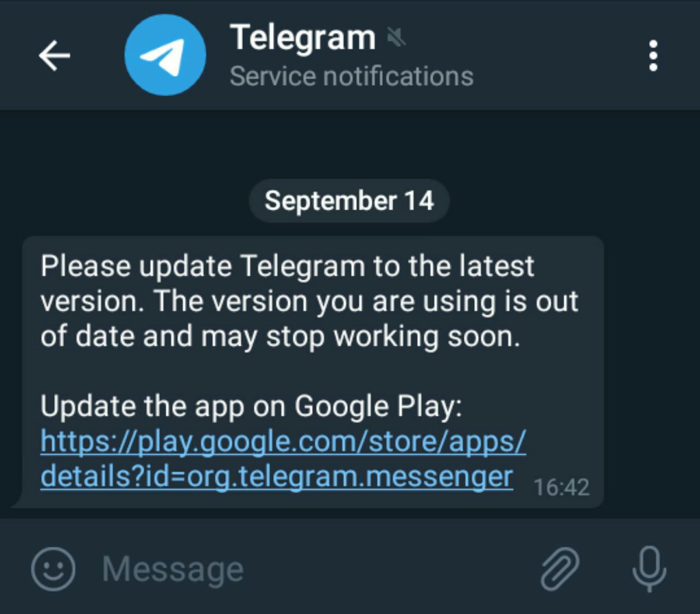The height and width of the screenshot is (614, 700).
Task: Open the Telegram paper-plane avatar
Action: [165, 55]
